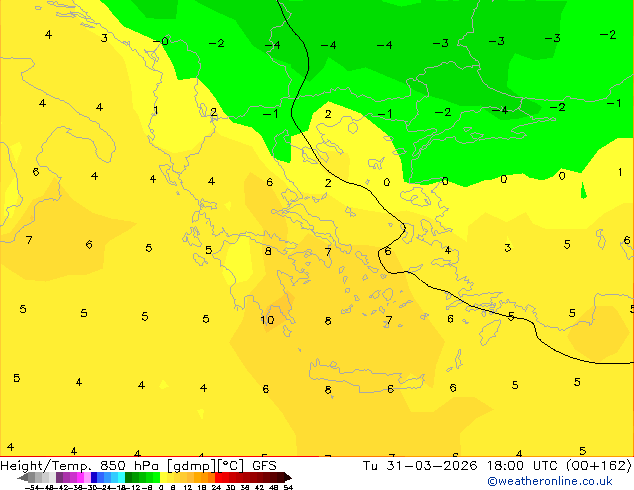Click the '10' temperature value on the map
This screenshot has width=634, height=490.
point(267,320)
